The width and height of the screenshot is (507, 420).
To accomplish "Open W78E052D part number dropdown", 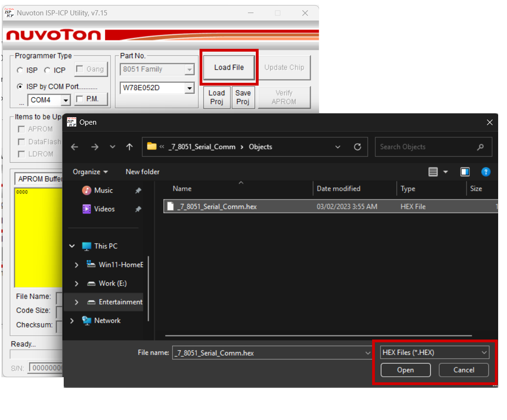I will (x=189, y=88).
